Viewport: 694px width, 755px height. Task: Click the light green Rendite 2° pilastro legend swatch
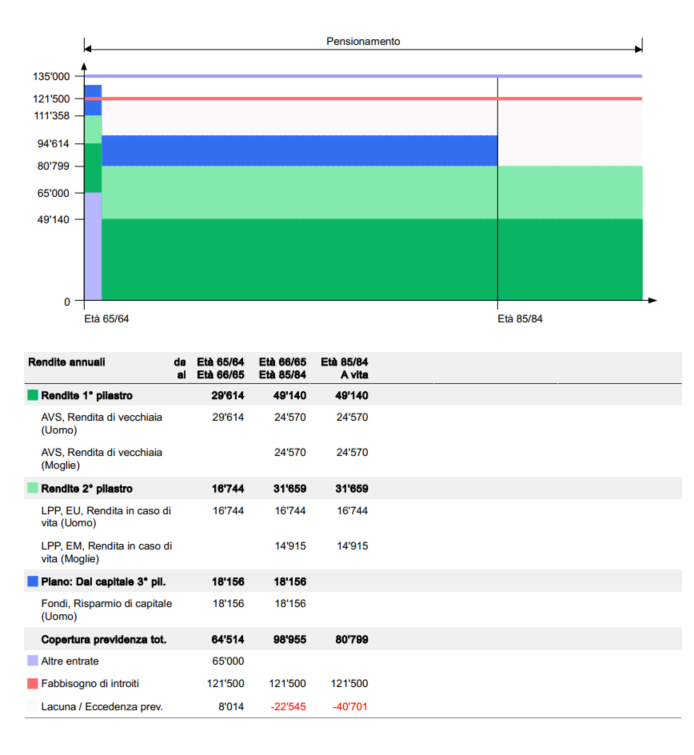click(33, 488)
